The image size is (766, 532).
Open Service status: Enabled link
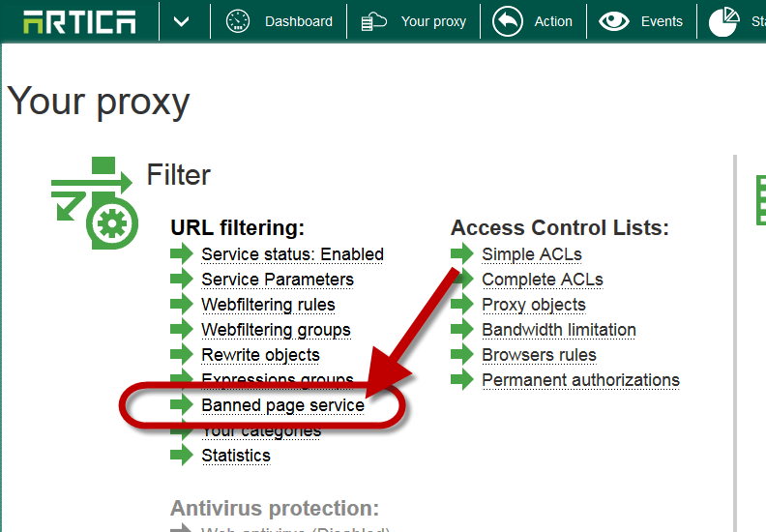pyautogui.click(x=292, y=254)
